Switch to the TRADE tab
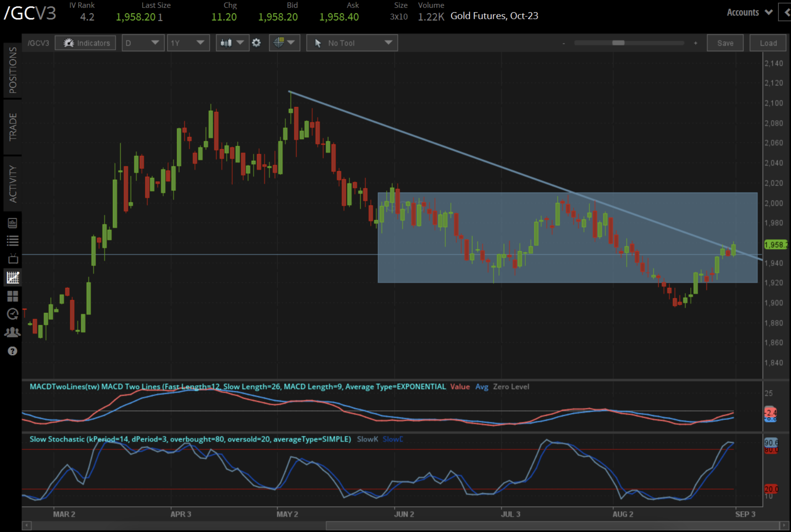 (13, 127)
